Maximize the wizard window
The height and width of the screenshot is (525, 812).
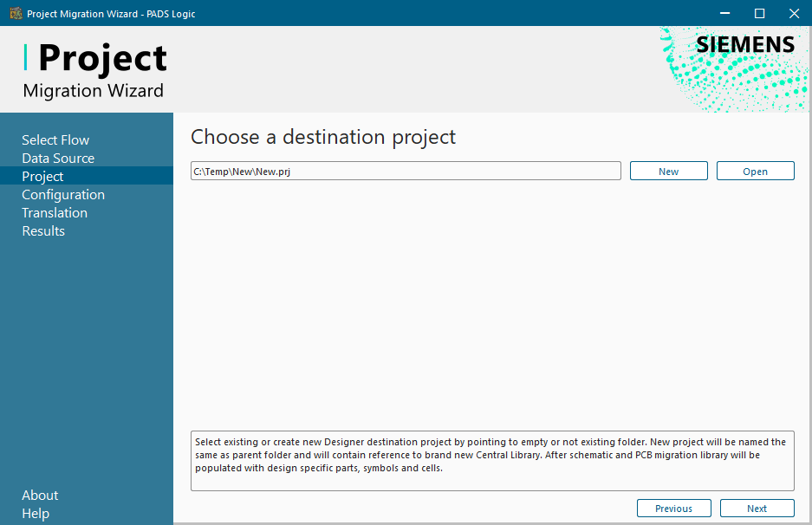click(x=759, y=13)
